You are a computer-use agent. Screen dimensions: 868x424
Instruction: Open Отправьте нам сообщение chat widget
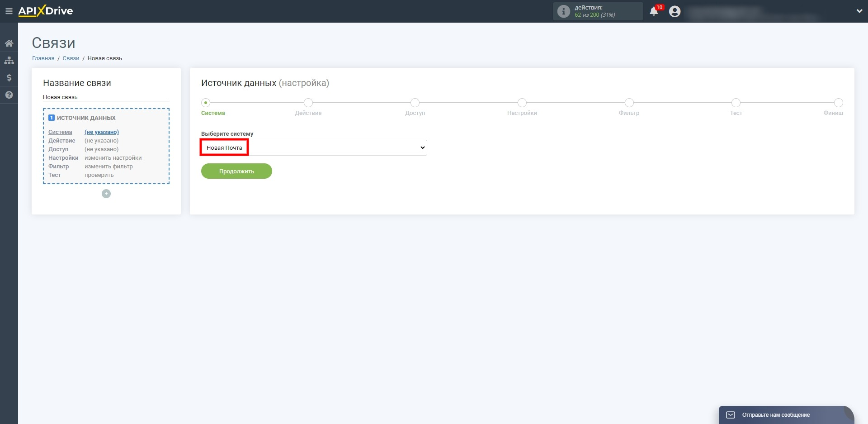tap(787, 415)
